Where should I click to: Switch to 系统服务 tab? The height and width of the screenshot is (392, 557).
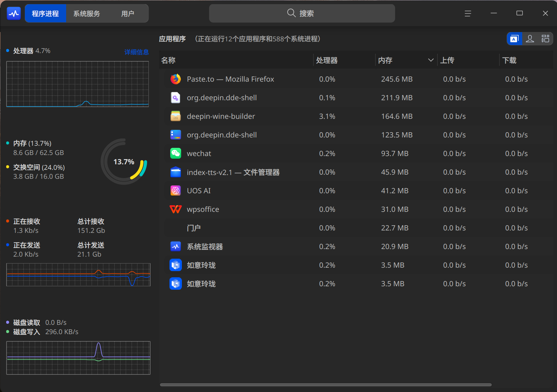[x=87, y=13]
